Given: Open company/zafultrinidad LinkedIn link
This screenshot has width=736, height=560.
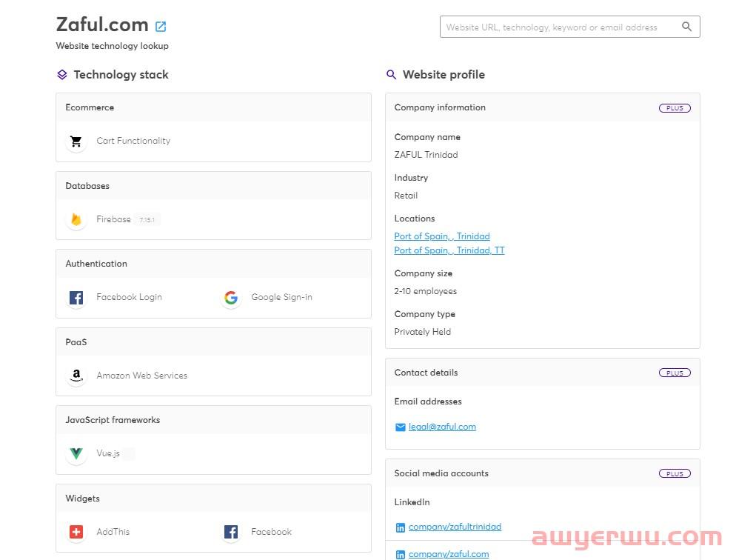Looking at the screenshot, I should pos(455,527).
